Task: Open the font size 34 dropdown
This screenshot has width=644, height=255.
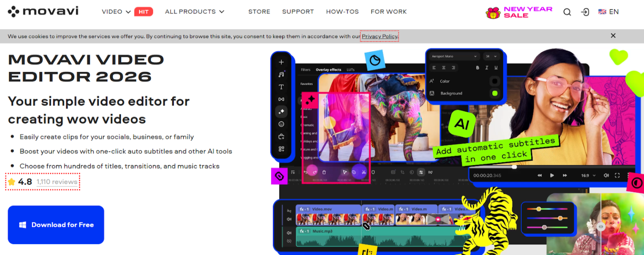Action: [x=491, y=56]
